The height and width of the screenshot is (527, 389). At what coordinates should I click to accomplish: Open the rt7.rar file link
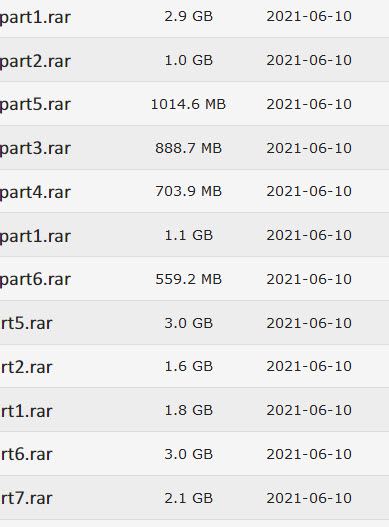[26, 498]
